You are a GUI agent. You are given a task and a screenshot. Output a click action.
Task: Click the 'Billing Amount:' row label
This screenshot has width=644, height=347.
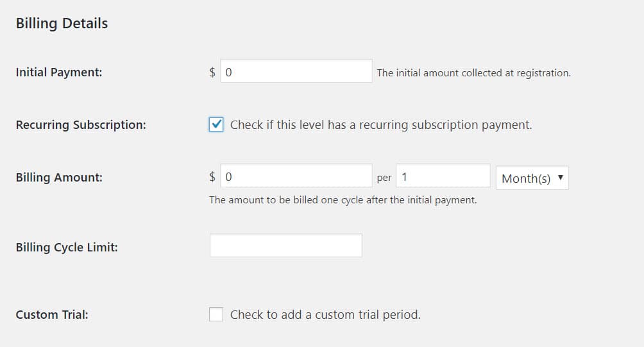(x=59, y=178)
